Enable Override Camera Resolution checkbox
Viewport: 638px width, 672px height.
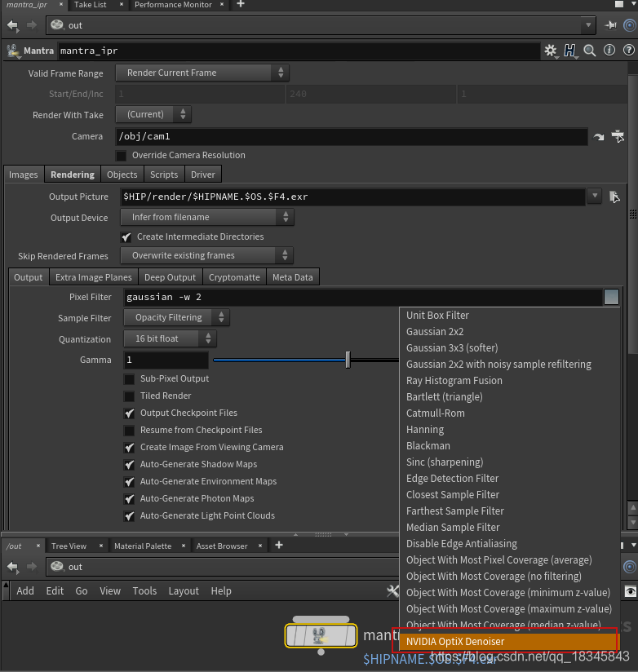(x=122, y=156)
